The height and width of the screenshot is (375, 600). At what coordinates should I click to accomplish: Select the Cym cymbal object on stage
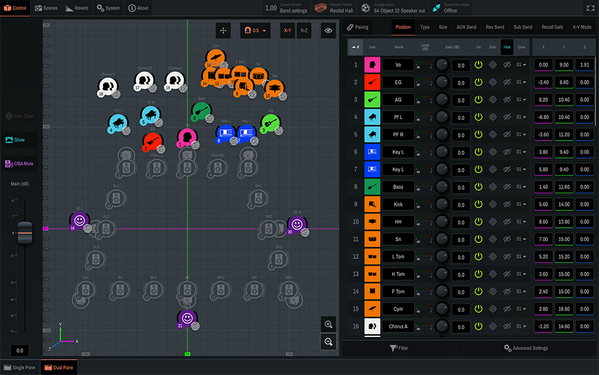215,58
